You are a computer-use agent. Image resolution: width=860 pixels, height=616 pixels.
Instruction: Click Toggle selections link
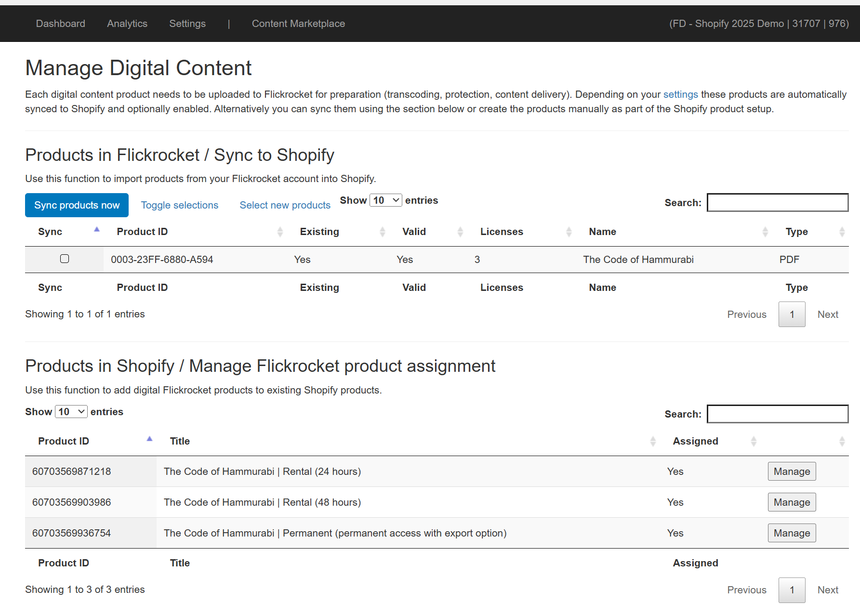coord(179,205)
